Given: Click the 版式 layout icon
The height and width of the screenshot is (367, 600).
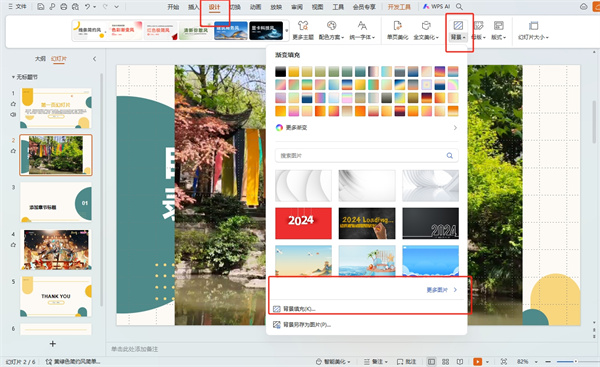Looking at the screenshot, I should click(499, 26).
